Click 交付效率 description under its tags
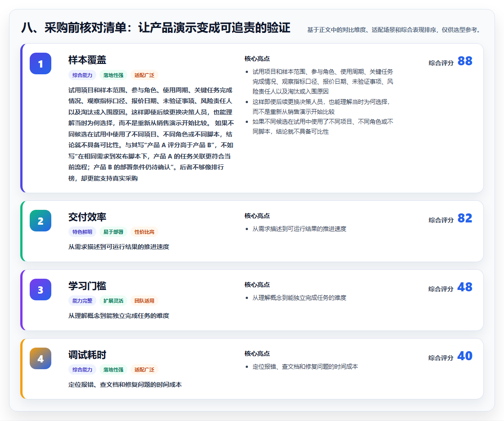 point(119,247)
